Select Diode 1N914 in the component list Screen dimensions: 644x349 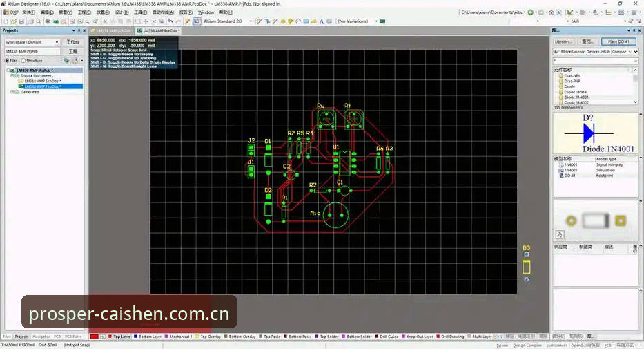click(575, 92)
